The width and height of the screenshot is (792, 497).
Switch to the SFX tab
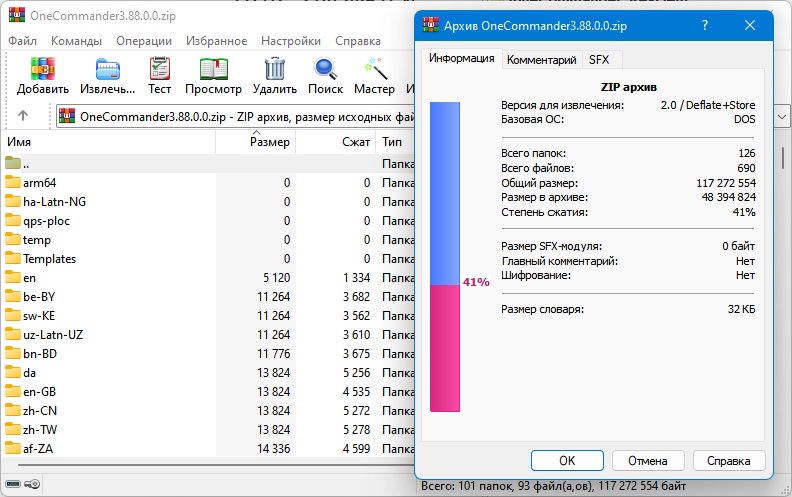point(599,60)
